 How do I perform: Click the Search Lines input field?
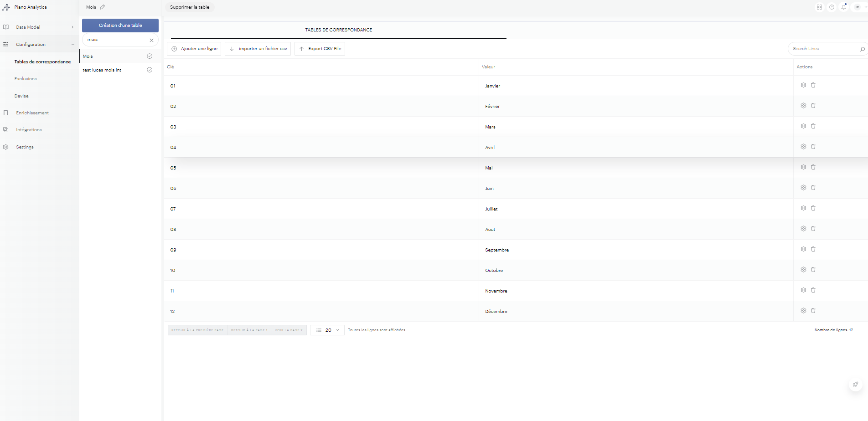tap(823, 49)
